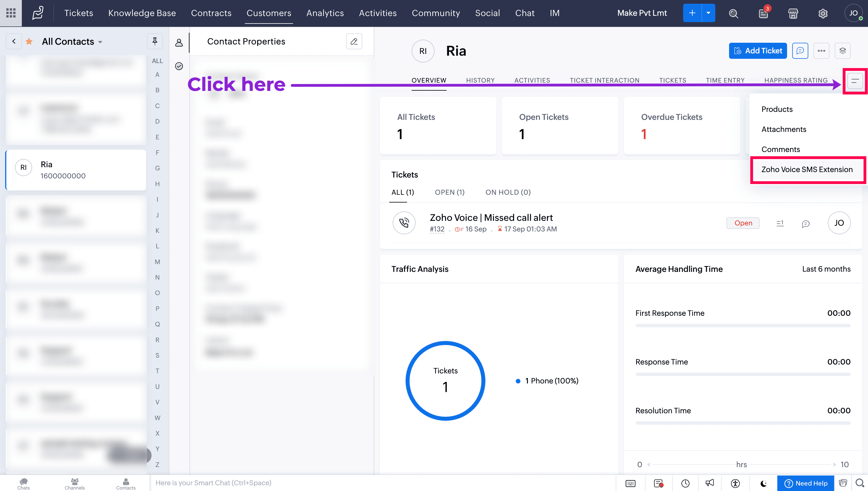
Task: Switch to the History tab
Action: (x=480, y=80)
